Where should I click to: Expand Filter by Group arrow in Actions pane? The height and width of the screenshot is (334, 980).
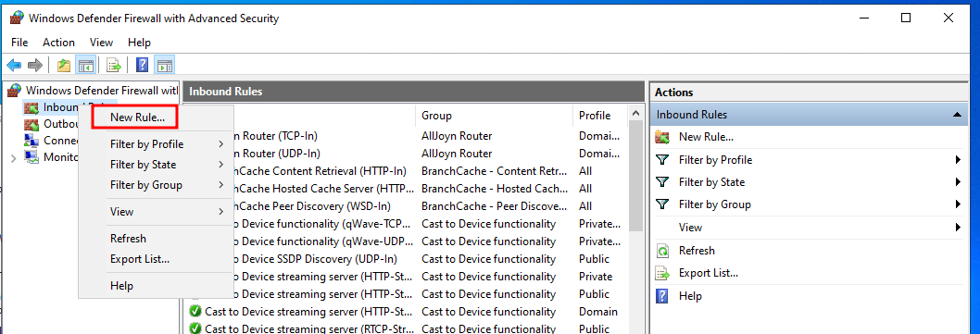coord(958,204)
